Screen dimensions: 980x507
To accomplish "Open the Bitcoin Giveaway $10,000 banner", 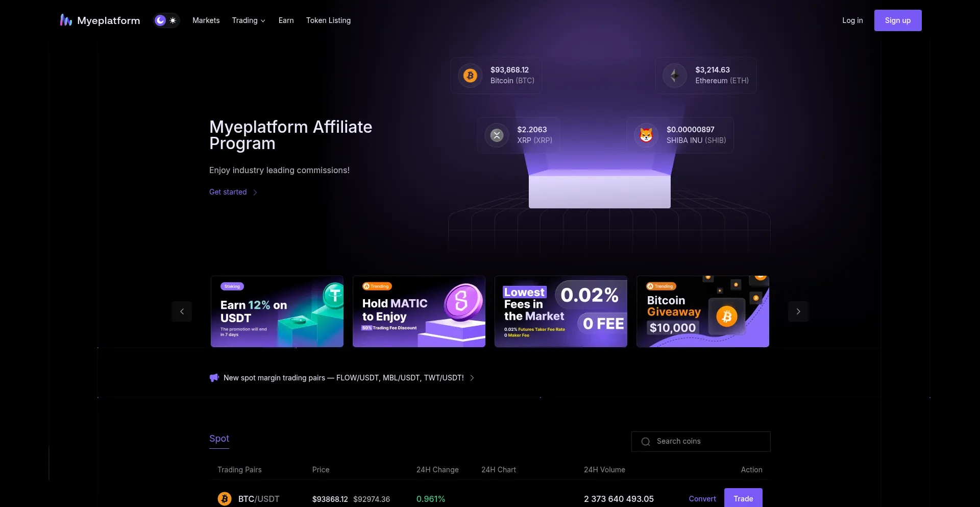I will pyautogui.click(x=702, y=311).
